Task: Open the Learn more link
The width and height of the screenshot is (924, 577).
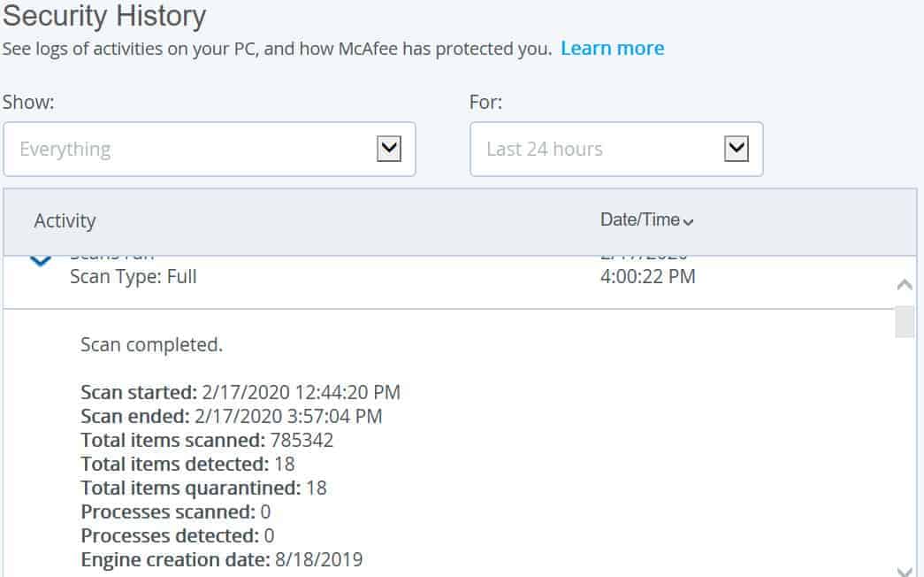Action: 612,49
